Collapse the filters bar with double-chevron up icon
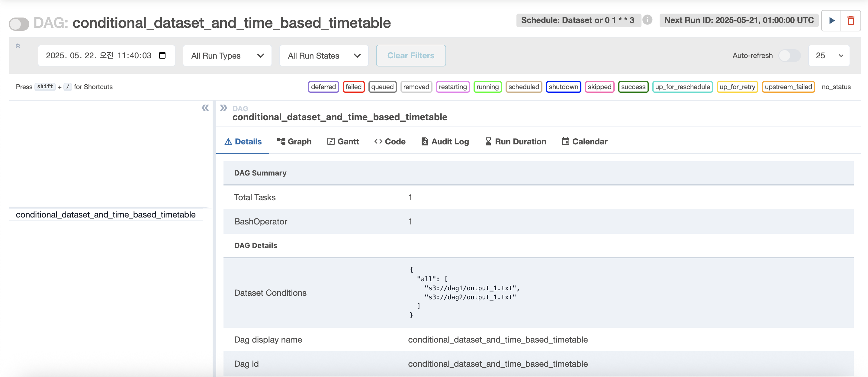This screenshot has width=868, height=377. coord(18,46)
